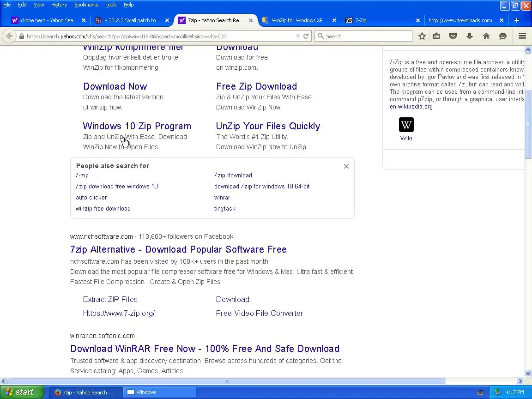Close the WinZip for Windows XP tab
The image size is (532, 399).
tap(334, 20)
